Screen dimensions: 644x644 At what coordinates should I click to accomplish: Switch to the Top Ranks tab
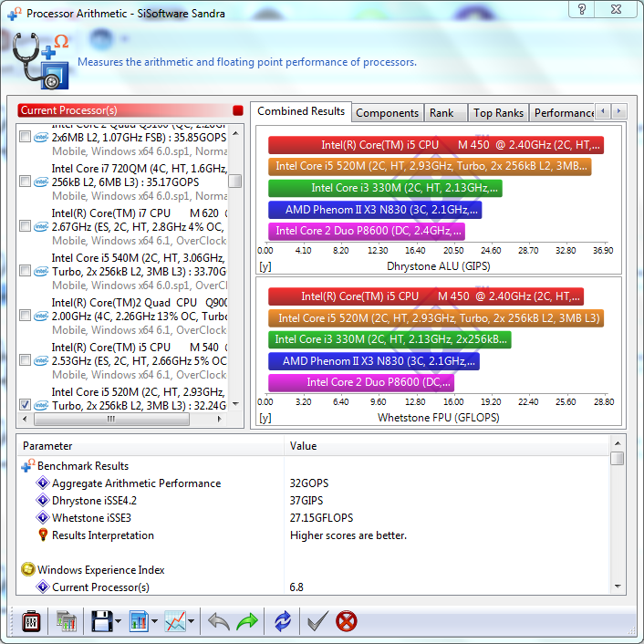click(498, 113)
